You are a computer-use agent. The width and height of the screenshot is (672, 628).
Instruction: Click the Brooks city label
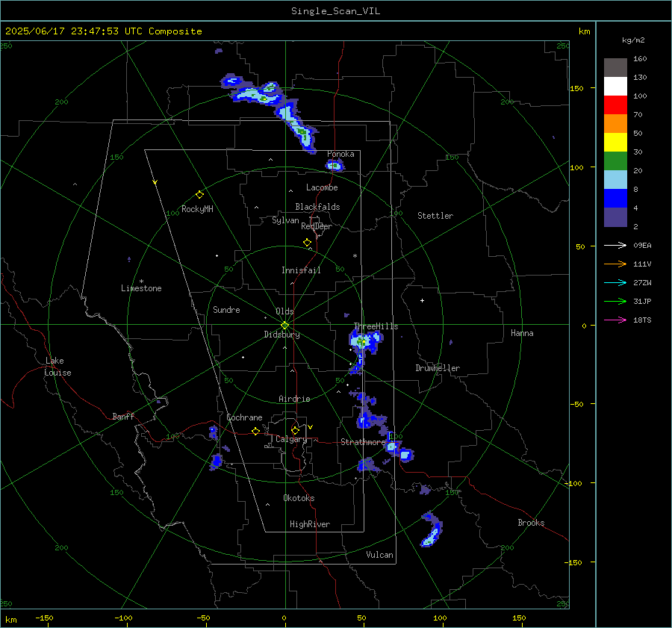click(x=531, y=523)
